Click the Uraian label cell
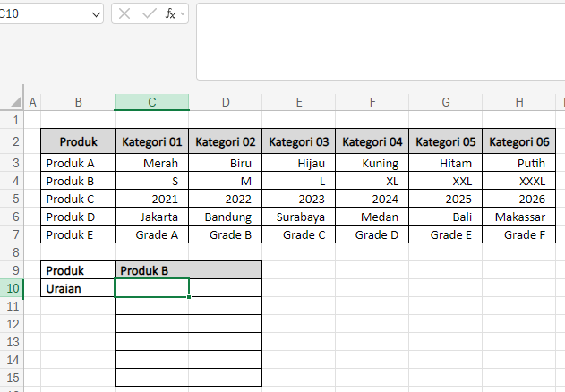The width and height of the screenshot is (565, 392). coord(78,287)
